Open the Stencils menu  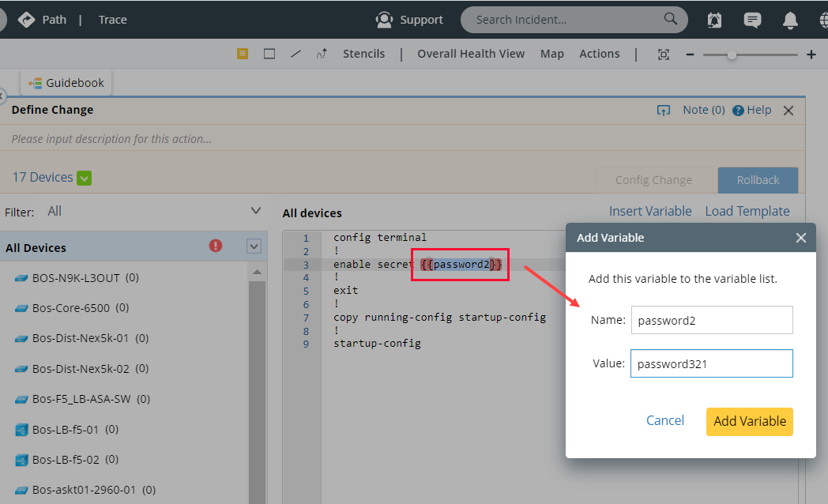pyautogui.click(x=363, y=54)
